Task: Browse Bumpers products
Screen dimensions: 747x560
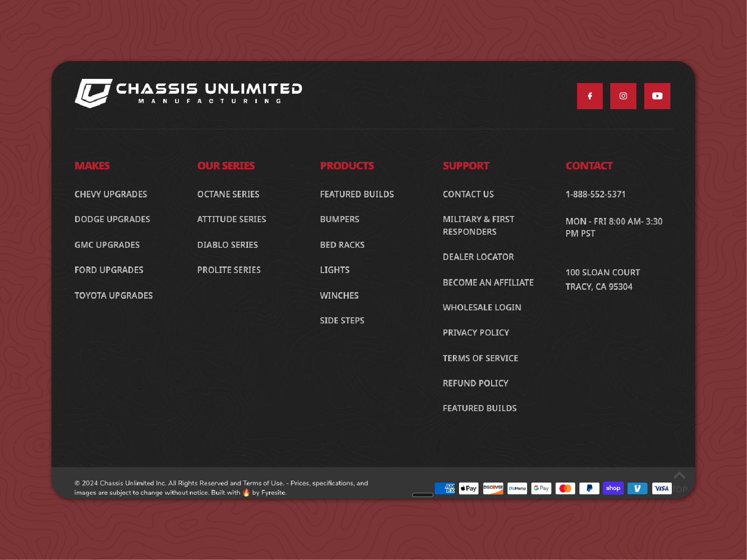Action: pos(339,219)
